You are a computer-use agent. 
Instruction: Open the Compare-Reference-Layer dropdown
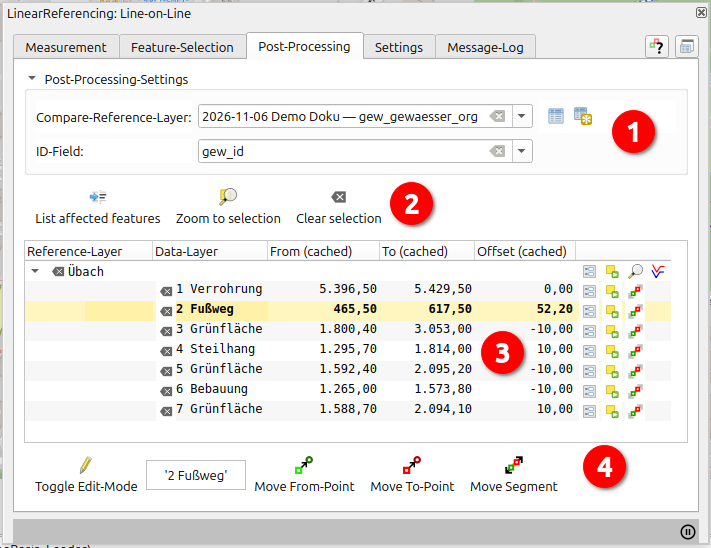pyautogui.click(x=522, y=117)
